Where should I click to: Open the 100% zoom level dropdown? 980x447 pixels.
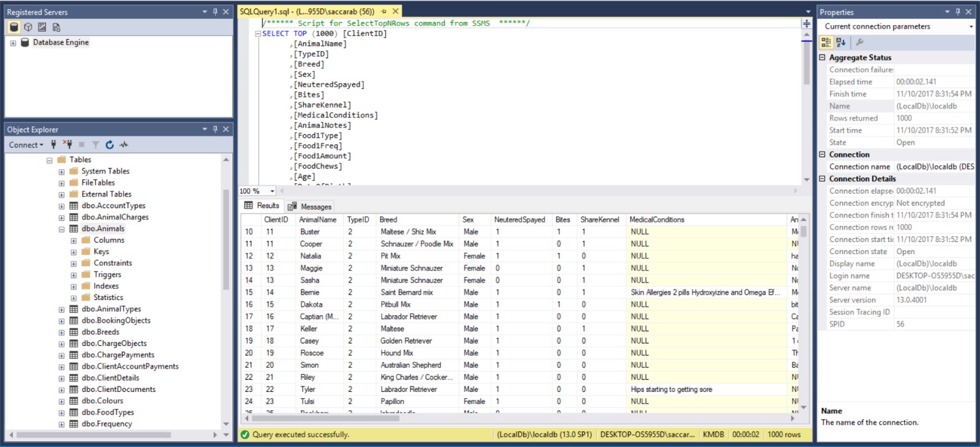273,191
